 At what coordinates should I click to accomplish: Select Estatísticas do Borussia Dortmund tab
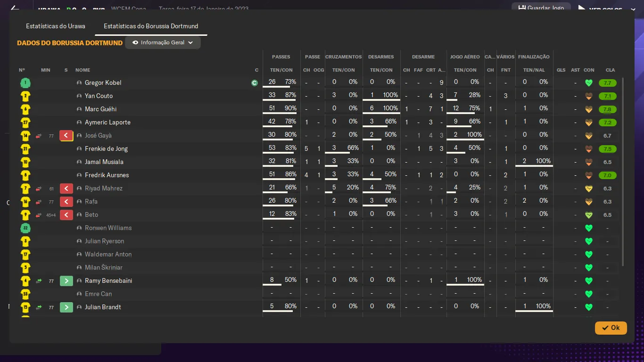point(151,26)
